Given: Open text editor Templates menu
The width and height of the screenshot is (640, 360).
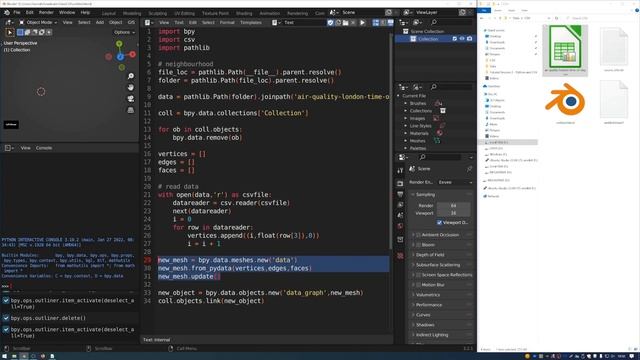Looking at the screenshot, I should tap(251, 22).
